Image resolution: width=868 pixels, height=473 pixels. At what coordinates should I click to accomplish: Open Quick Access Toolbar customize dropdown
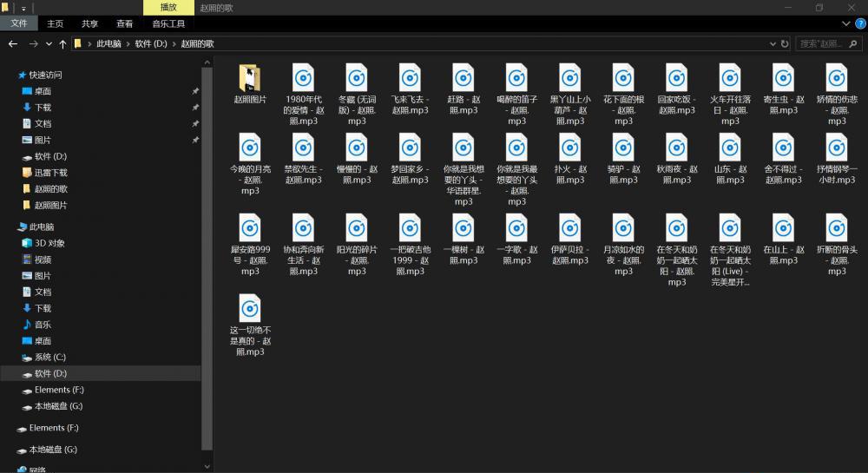pos(23,9)
